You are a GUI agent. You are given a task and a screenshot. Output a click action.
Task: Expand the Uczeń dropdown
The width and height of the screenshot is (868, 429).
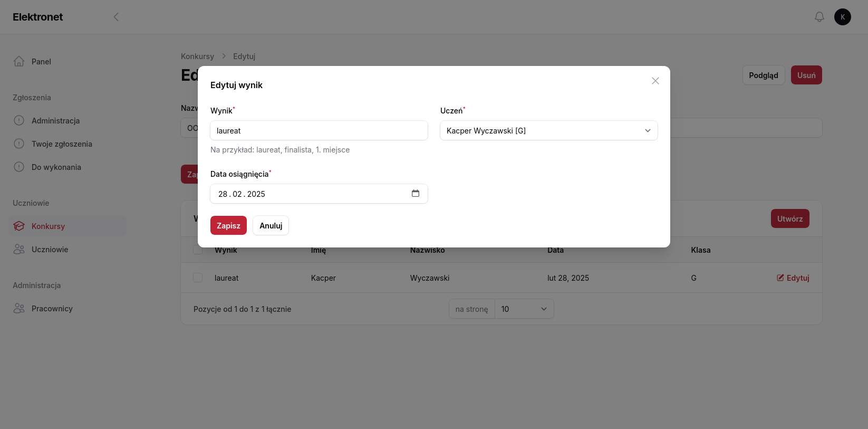[x=548, y=130]
